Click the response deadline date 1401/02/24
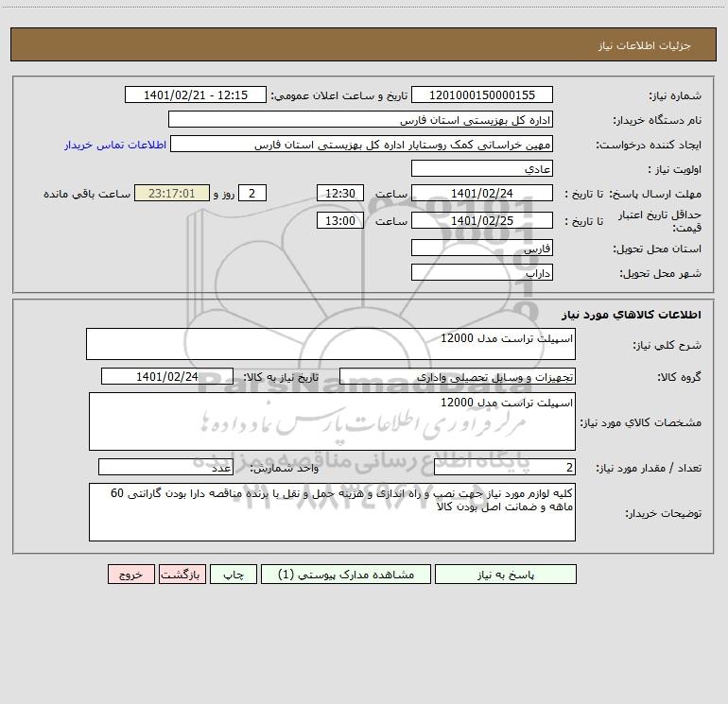The width and height of the screenshot is (728, 704). tap(482, 193)
